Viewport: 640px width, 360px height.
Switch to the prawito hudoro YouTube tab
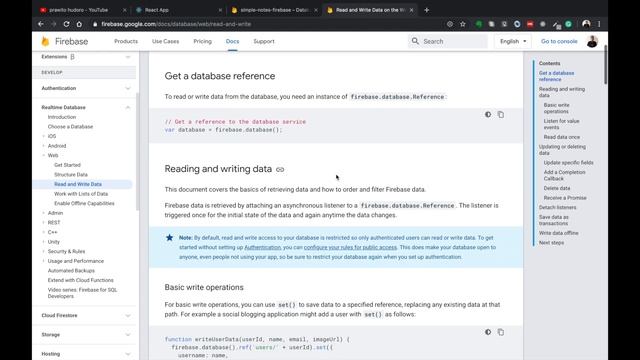coord(78,10)
